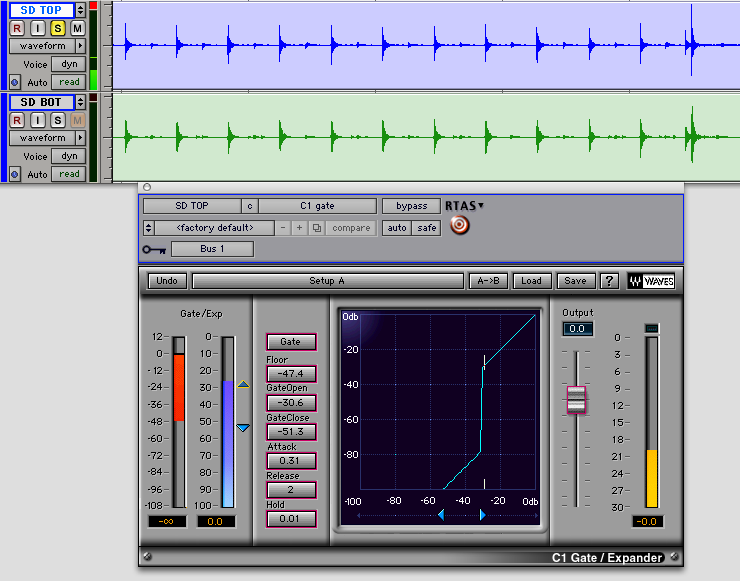Open the Setup A menu bar
Viewport: 740px width, 581px height.
(327, 281)
